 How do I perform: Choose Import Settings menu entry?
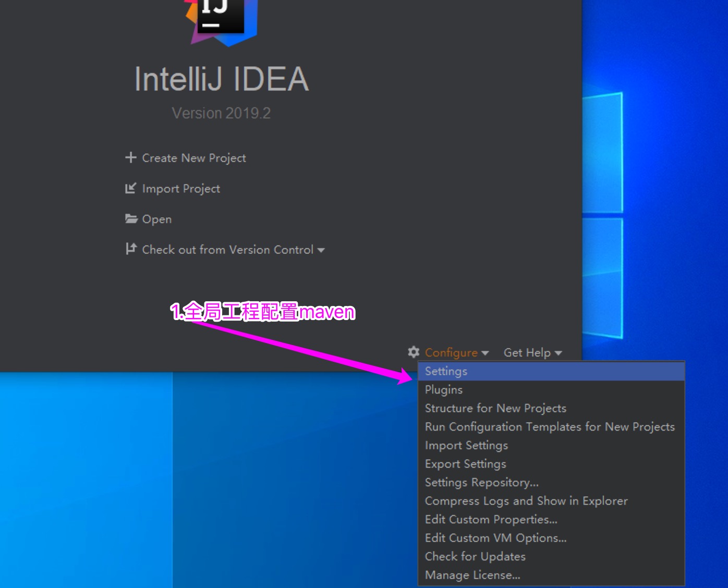[551, 445]
